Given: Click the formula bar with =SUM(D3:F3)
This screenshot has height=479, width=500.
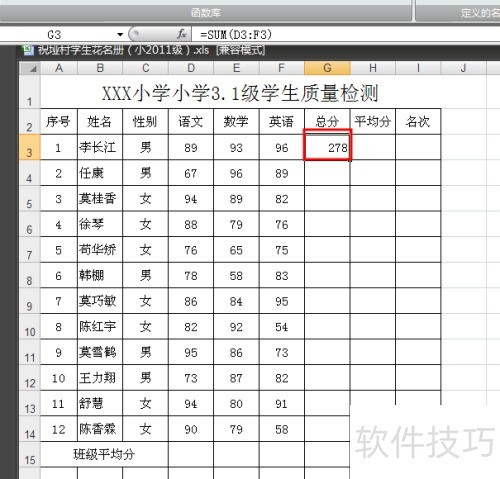Looking at the screenshot, I should 346,34.
